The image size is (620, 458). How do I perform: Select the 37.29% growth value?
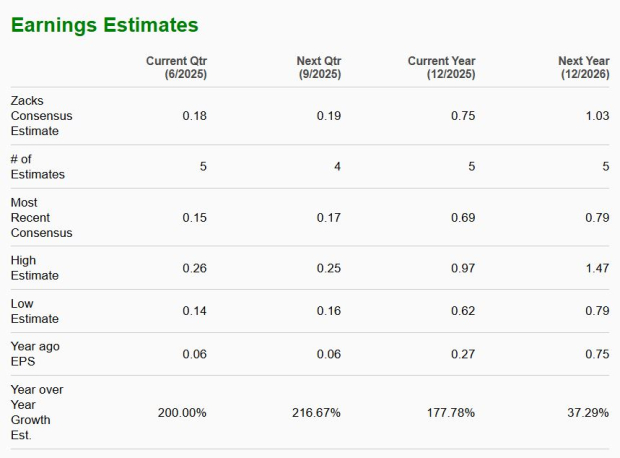pos(587,413)
